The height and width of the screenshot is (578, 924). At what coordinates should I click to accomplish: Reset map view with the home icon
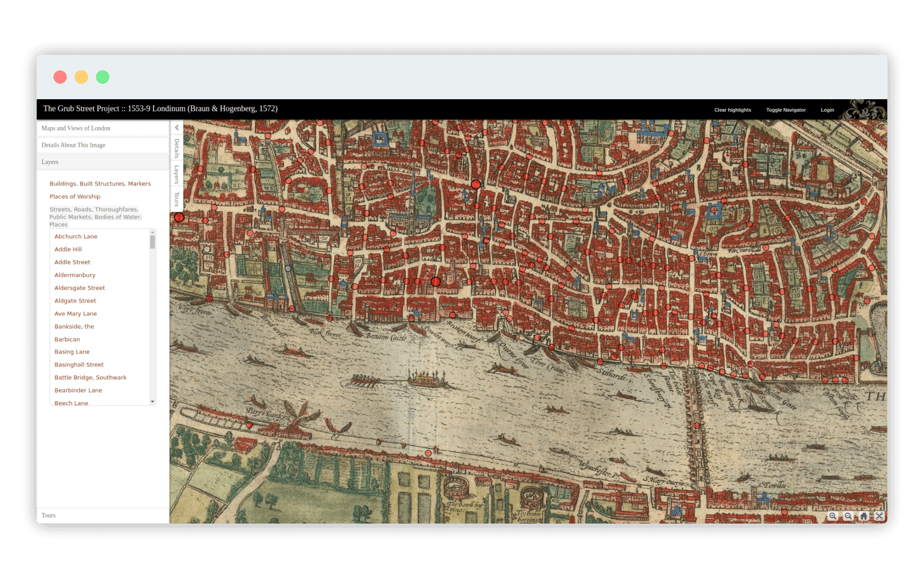coord(864,516)
